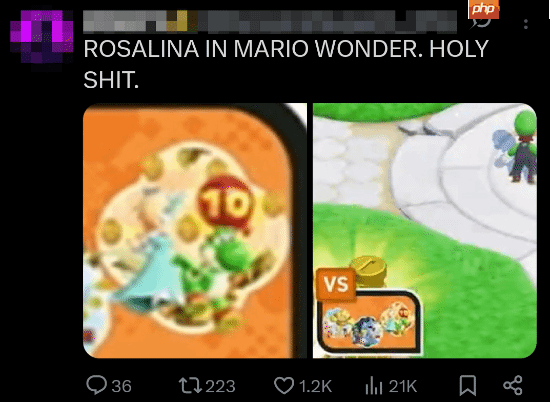Click the 21K views count

pyautogui.click(x=403, y=386)
